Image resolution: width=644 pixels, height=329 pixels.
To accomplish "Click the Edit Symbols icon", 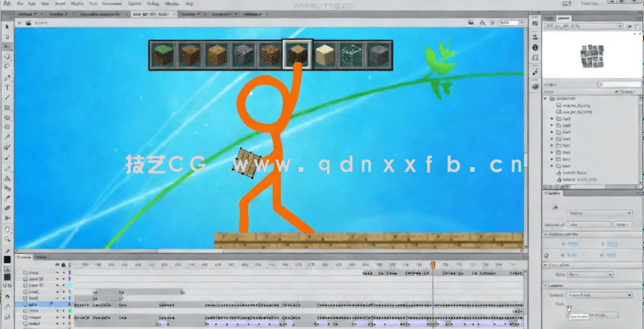I will [x=484, y=23].
